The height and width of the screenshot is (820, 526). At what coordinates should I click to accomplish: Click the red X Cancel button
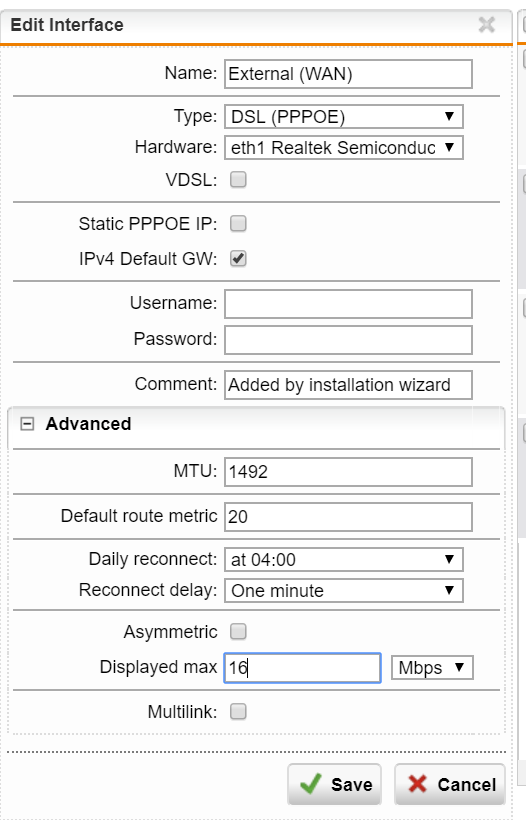450,784
